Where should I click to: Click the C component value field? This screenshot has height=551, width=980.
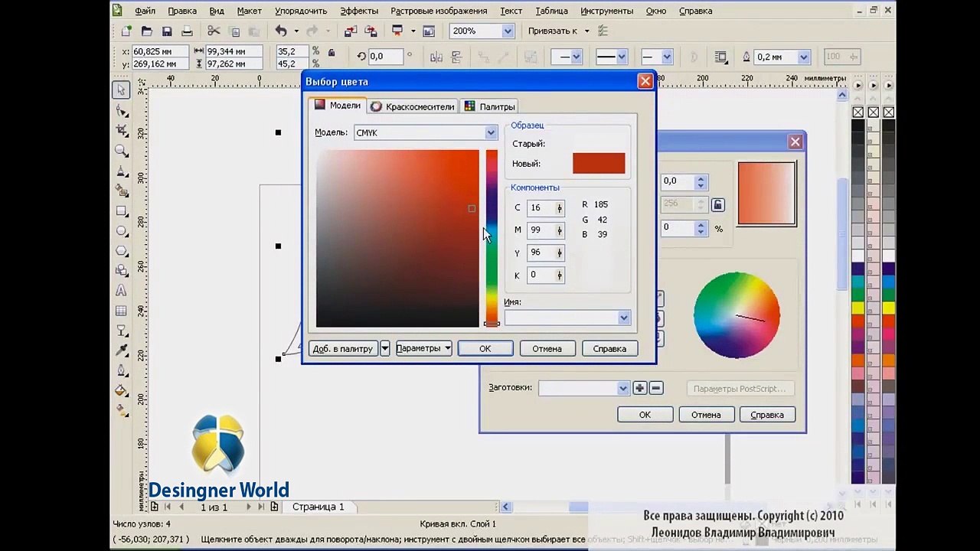coord(538,208)
